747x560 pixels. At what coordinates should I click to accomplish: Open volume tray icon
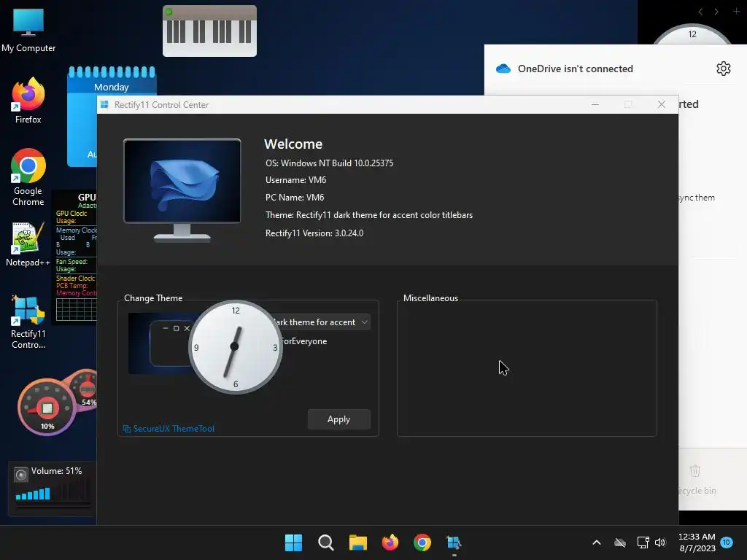click(x=659, y=542)
